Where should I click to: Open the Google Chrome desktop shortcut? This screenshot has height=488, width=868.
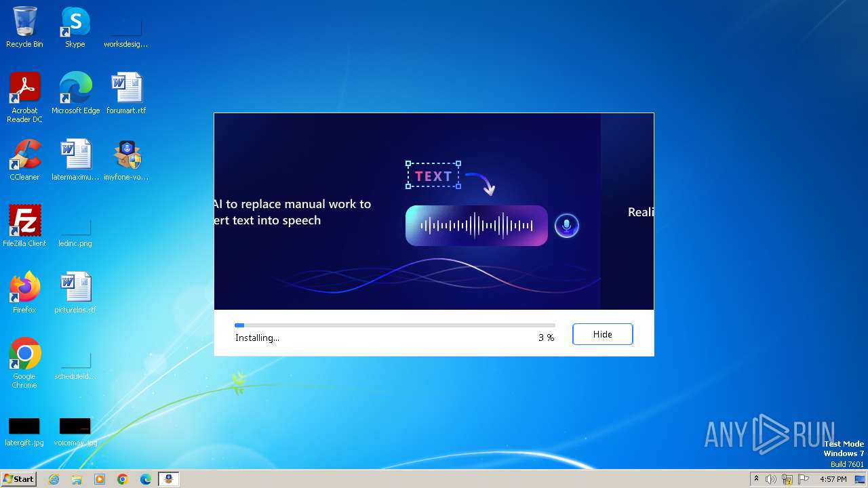point(24,363)
